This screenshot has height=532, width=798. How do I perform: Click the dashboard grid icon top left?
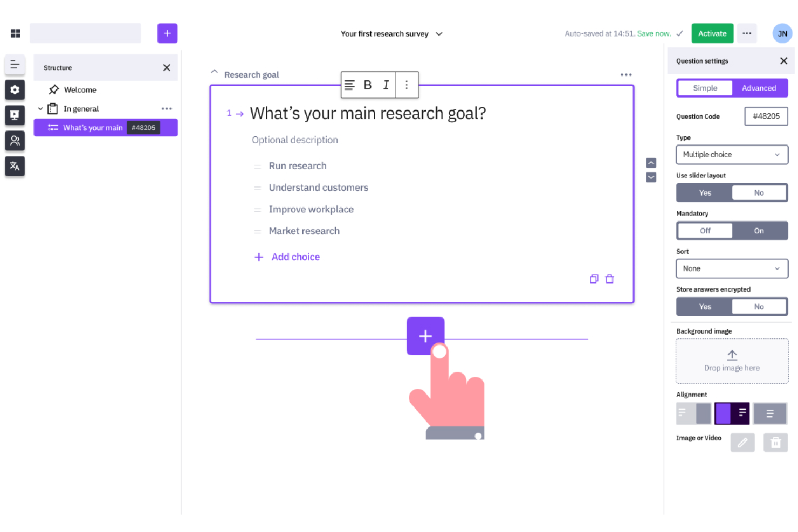[15, 33]
